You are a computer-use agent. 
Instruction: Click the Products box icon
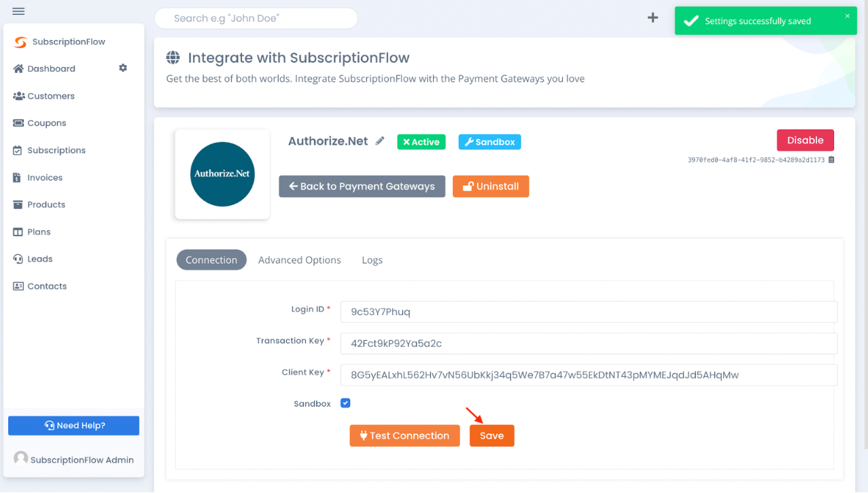18,204
